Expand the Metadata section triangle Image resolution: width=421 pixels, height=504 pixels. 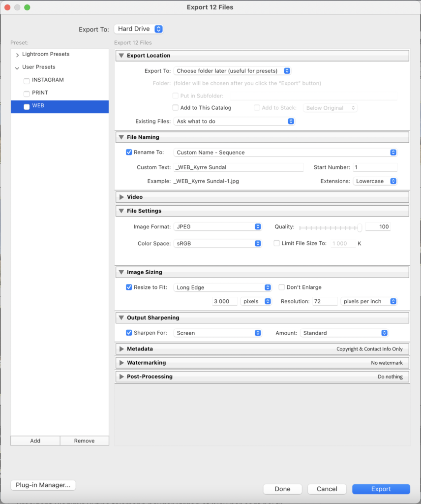121,349
